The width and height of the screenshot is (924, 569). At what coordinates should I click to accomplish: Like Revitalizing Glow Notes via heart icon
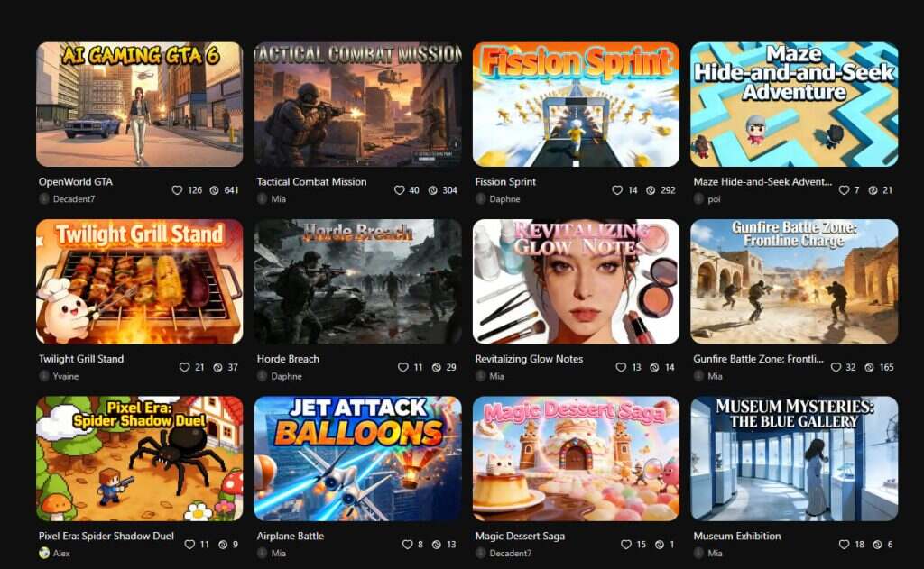point(621,368)
